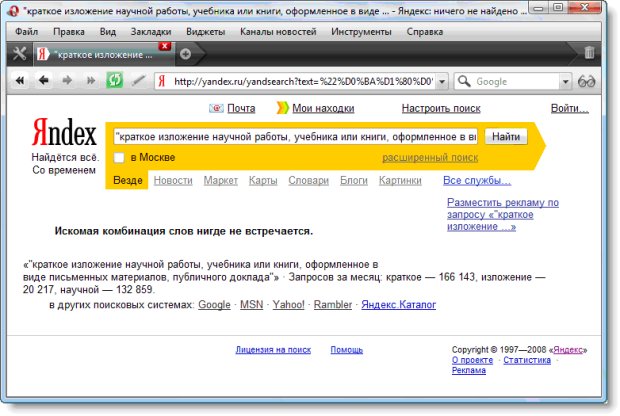The width and height of the screenshot is (620, 416).
Task: Open the О проекте link
Action: pos(473,360)
